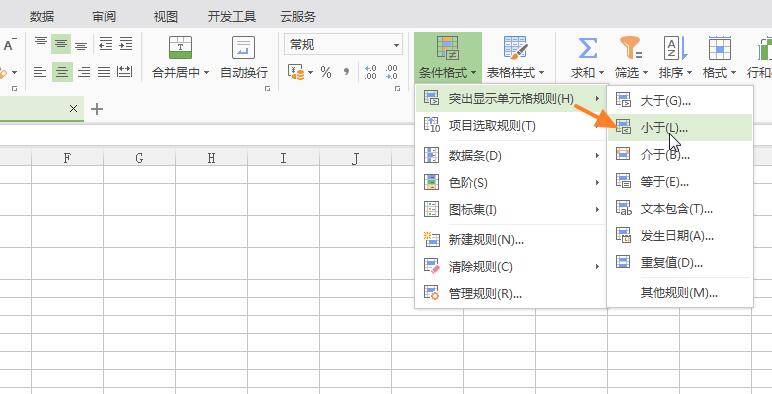This screenshot has height=394, width=772.
Task: Click the 排序 sort icon
Action: pos(675,48)
